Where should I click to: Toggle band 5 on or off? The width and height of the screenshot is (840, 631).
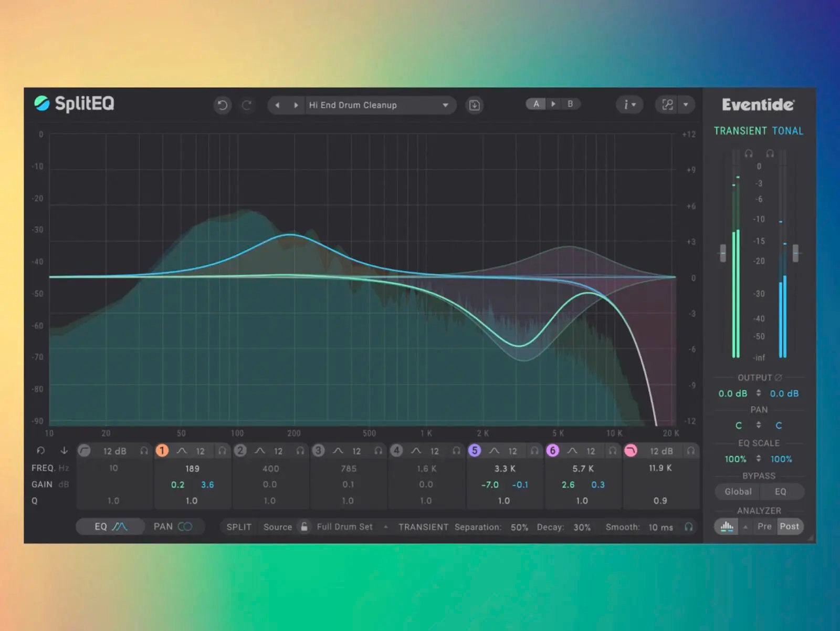[x=475, y=451]
